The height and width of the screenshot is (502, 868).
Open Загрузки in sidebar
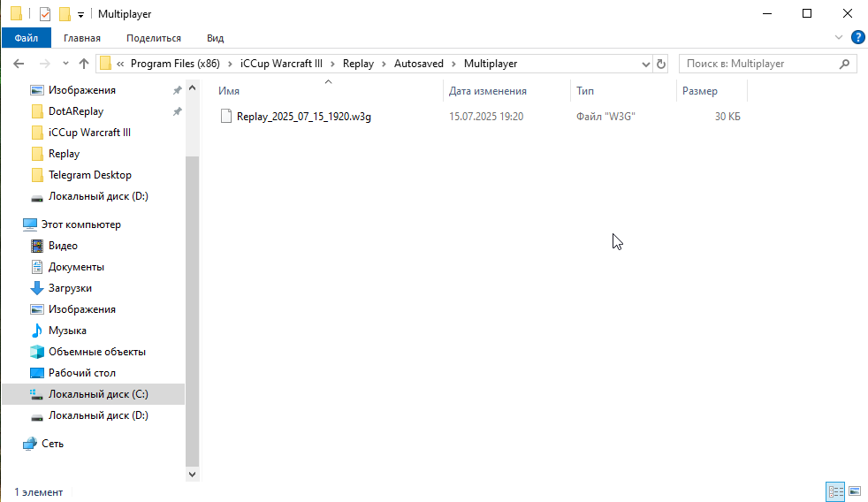70,288
